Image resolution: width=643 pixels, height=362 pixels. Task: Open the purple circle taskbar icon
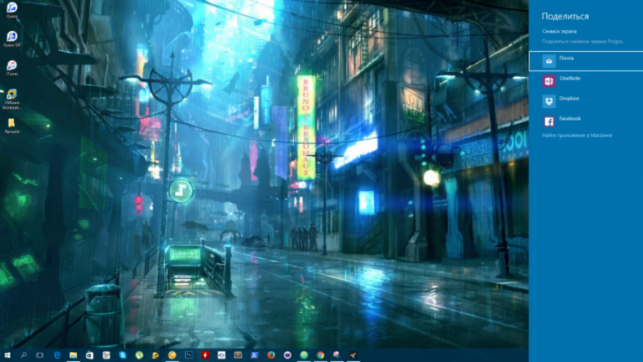click(x=287, y=355)
